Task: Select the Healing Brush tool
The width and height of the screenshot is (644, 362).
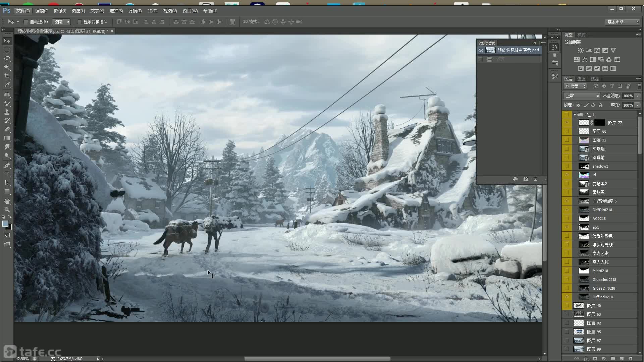Action: 7,95
